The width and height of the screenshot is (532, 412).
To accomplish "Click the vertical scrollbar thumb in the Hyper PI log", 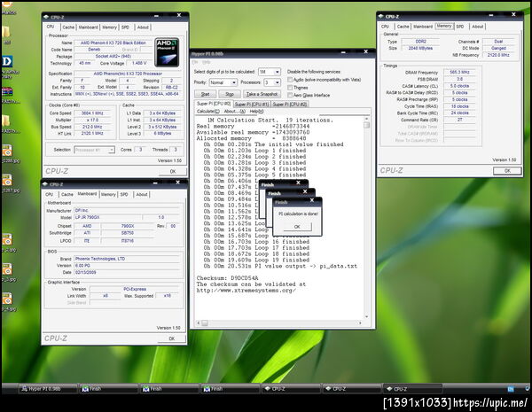I will pyautogui.click(x=366, y=125).
